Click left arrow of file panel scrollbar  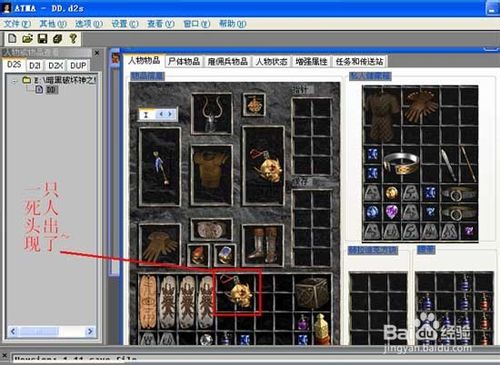pyautogui.click(x=13, y=331)
